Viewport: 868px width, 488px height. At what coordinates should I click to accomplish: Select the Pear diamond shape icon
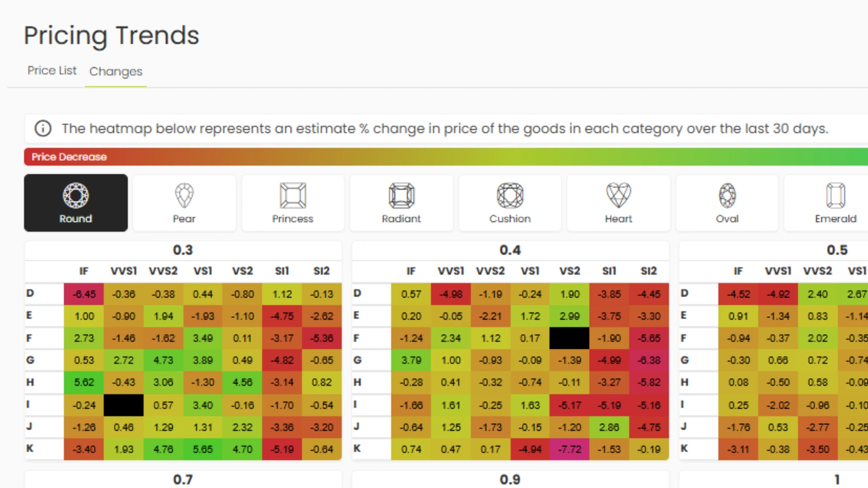pos(184,196)
